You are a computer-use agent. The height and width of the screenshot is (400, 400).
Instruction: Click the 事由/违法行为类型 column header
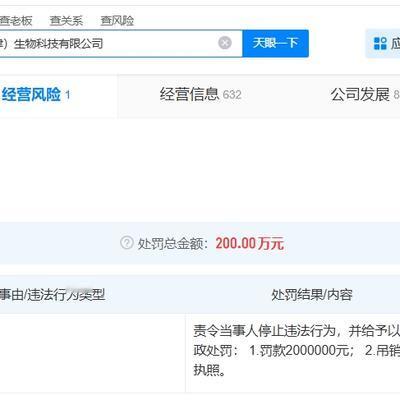coord(52,295)
